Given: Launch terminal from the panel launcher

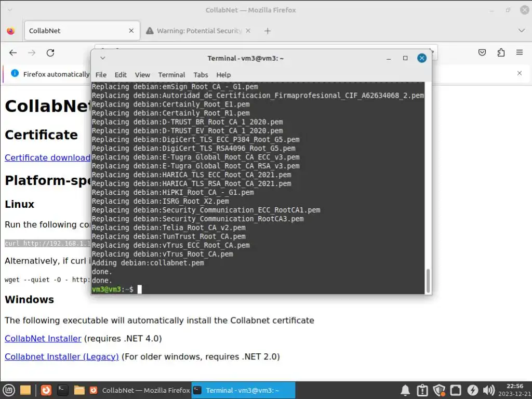Looking at the screenshot, I should (x=62, y=390).
